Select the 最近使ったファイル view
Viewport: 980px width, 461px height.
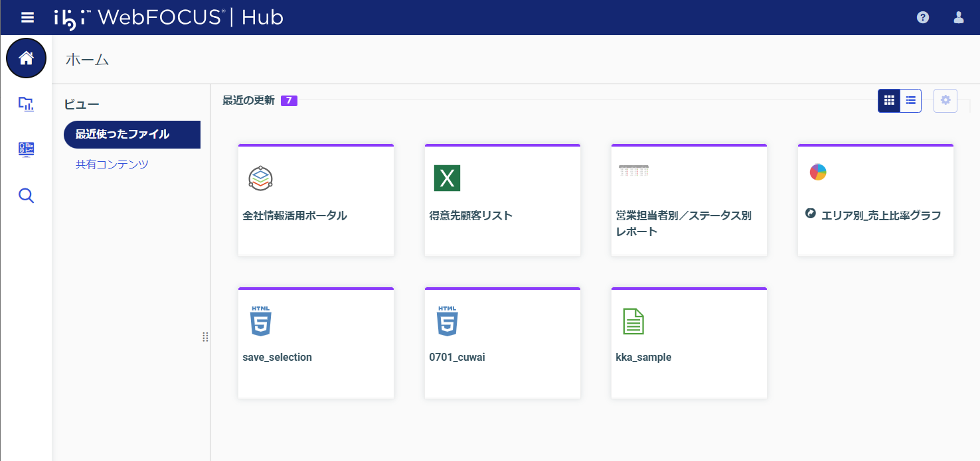tap(131, 135)
